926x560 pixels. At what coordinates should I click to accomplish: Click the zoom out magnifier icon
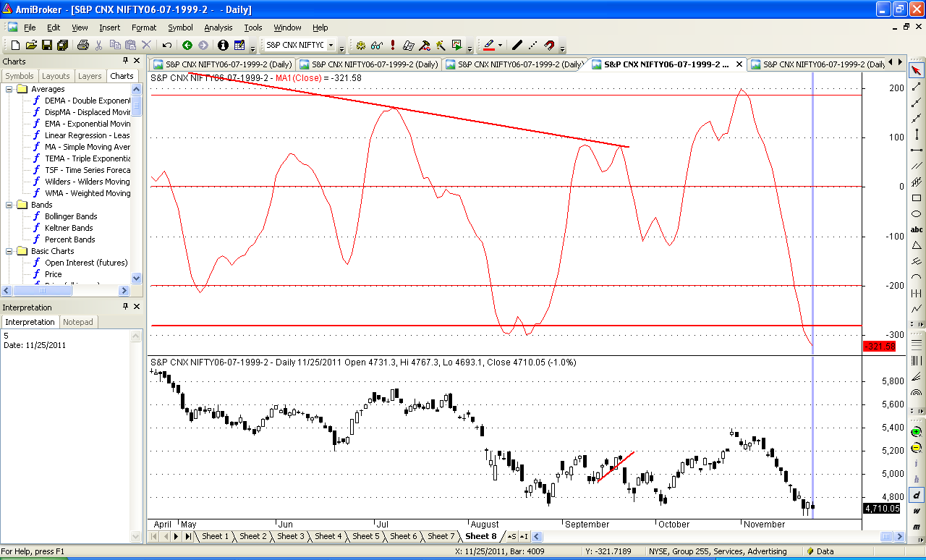(x=917, y=447)
